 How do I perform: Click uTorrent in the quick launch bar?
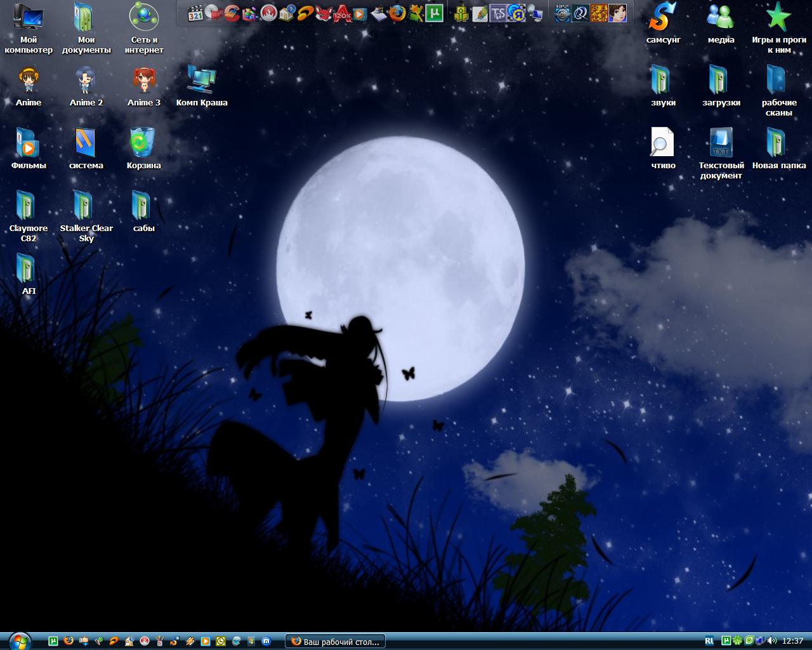click(53, 641)
